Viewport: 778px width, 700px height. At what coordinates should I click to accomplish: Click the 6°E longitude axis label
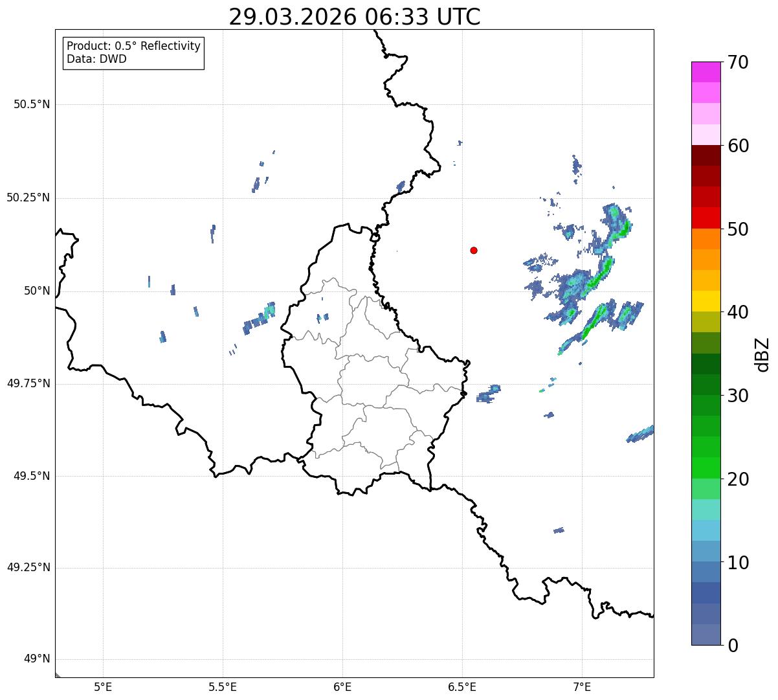click(x=342, y=687)
